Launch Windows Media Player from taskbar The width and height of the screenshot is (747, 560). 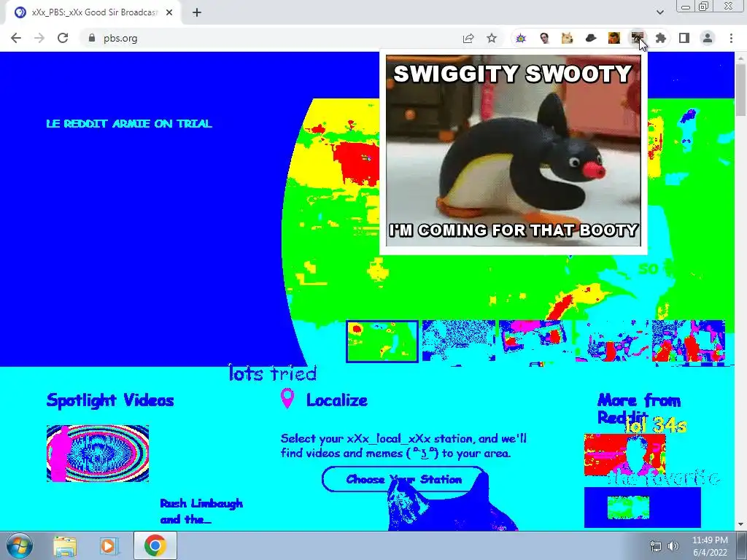[x=109, y=545]
